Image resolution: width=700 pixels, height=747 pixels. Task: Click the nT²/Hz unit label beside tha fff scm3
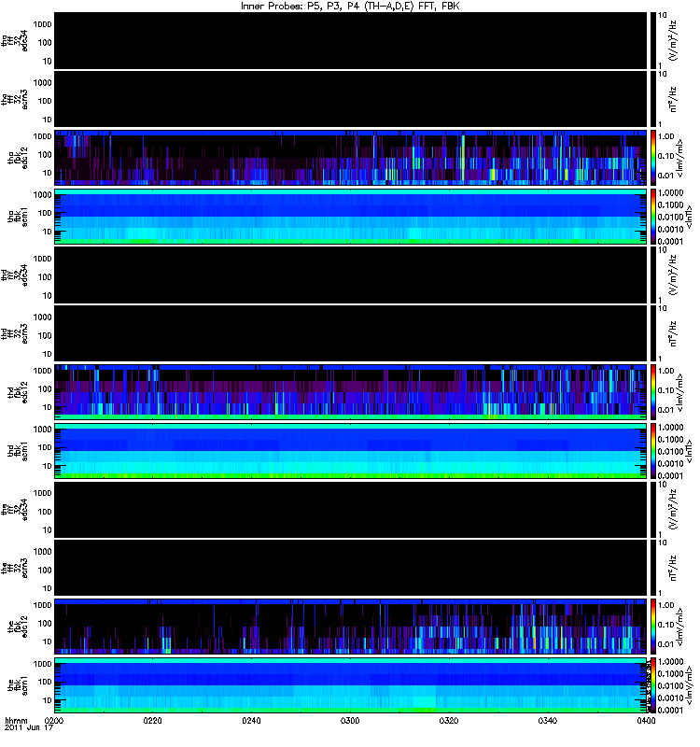(x=673, y=99)
